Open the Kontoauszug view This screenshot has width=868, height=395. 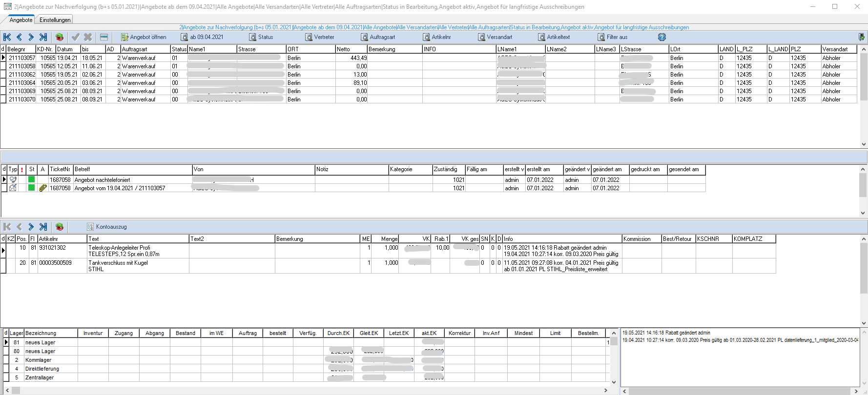[107, 227]
